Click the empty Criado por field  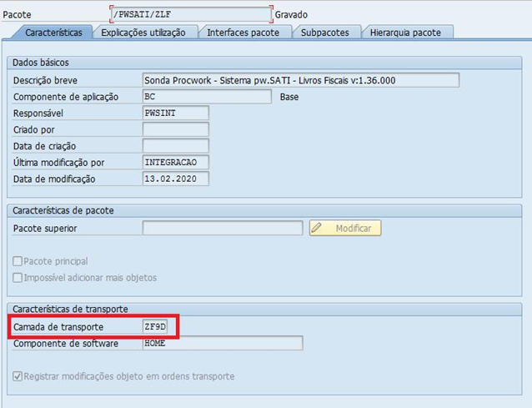(176, 129)
